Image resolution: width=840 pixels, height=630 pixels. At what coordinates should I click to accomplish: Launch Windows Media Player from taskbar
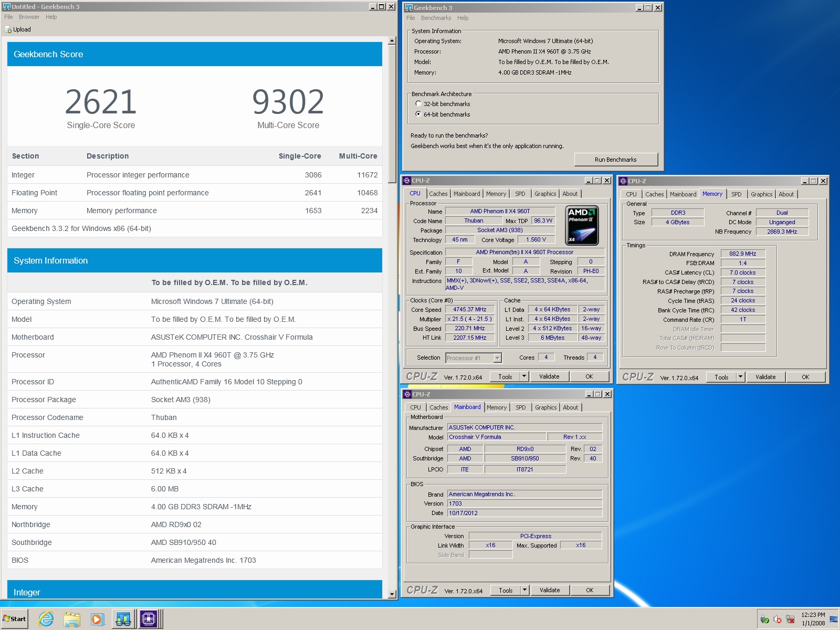pos(97,619)
